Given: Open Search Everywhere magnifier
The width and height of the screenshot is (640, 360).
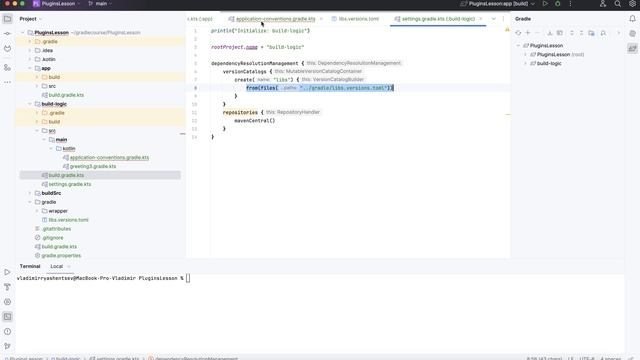Looking at the screenshot, I should point(618,4).
